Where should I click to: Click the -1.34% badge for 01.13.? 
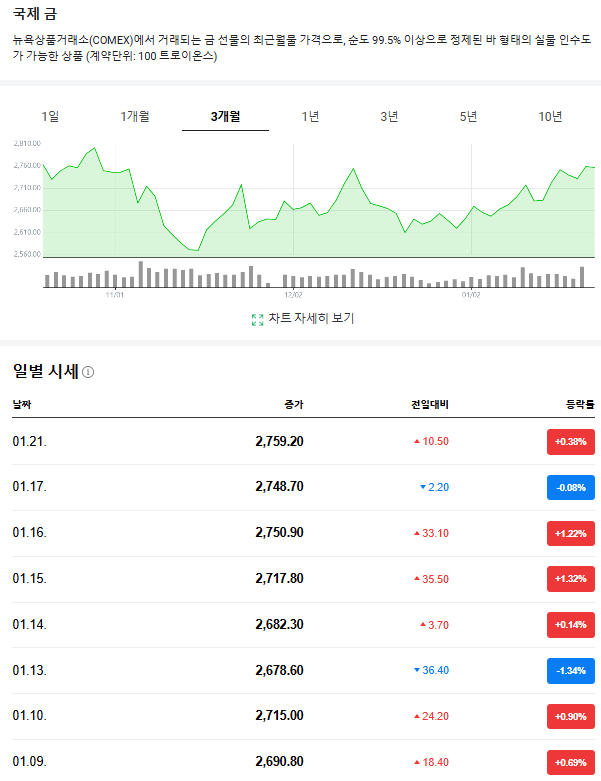point(571,670)
